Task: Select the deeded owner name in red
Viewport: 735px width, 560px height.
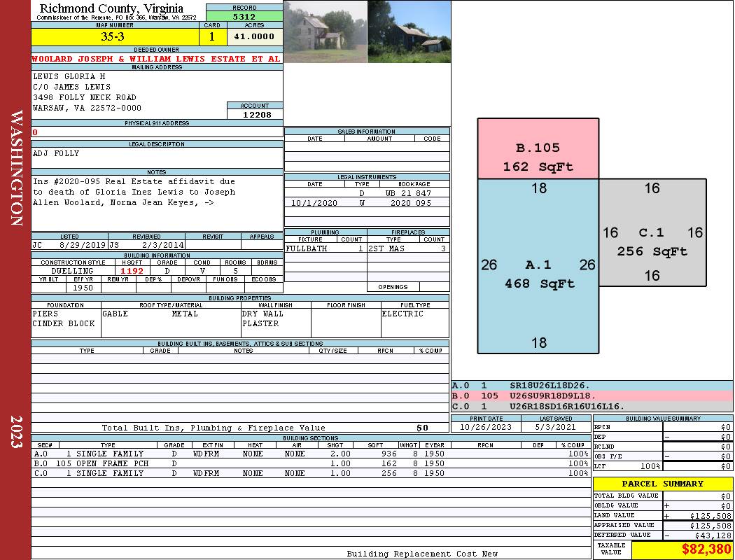Action: pyautogui.click(x=156, y=59)
